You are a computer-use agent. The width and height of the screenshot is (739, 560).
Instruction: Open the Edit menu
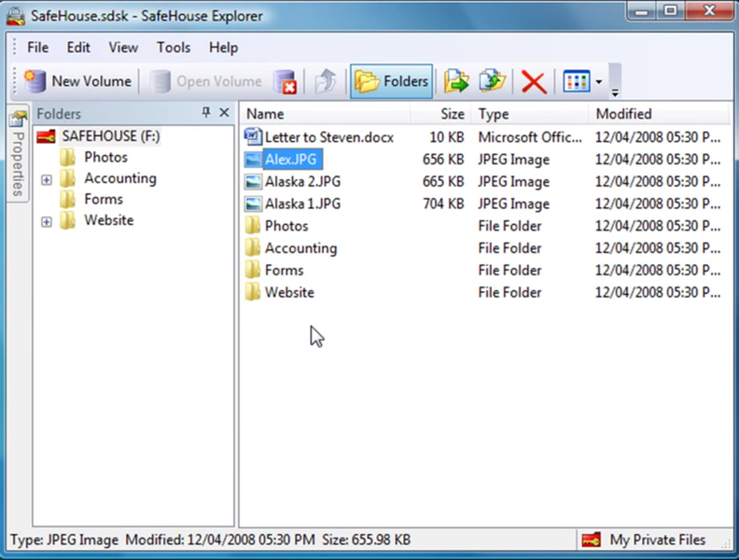pos(78,48)
